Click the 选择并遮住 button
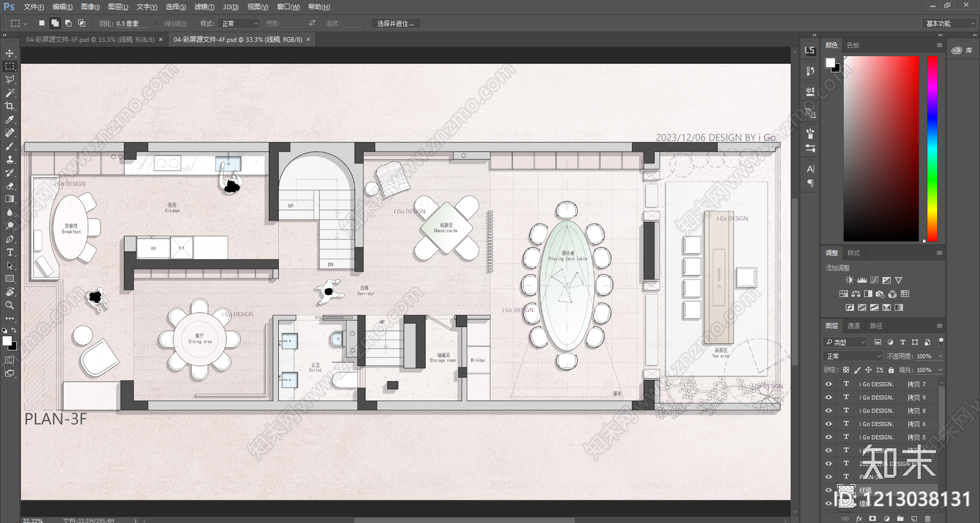Image resolution: width=980 pixels, height=523 pixels. [395, 23]
